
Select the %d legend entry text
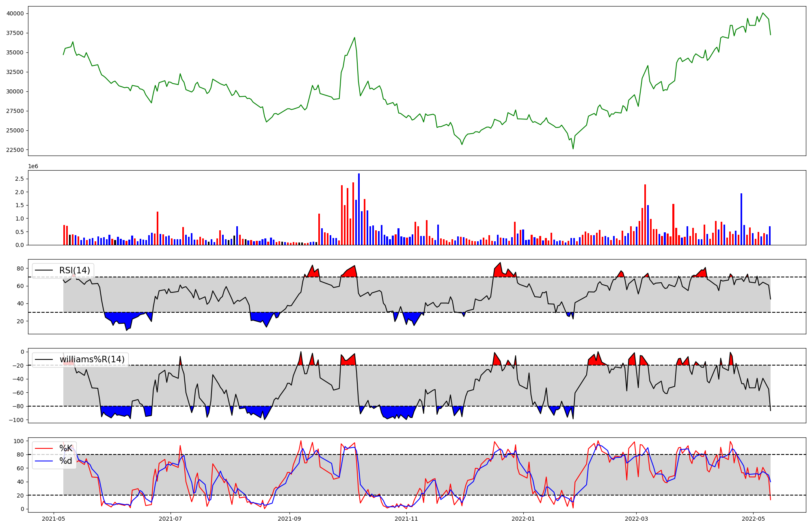tap(66, 461)
